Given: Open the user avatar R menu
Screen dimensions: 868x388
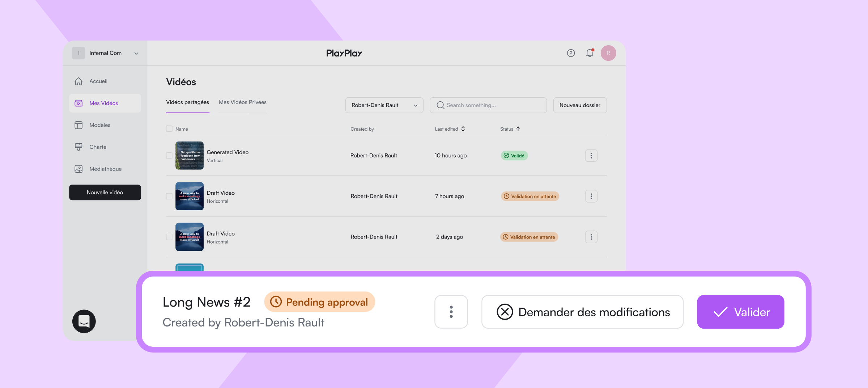Looking at the screenshot, I should [x=608, y=53].
